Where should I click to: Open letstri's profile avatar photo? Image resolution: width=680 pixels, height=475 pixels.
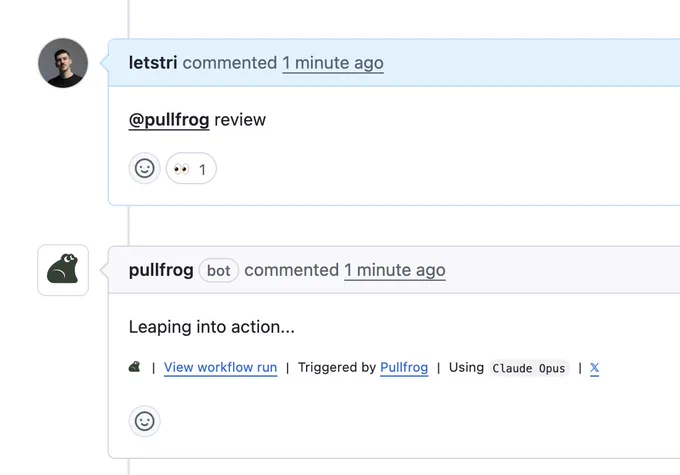coord(63,63)
